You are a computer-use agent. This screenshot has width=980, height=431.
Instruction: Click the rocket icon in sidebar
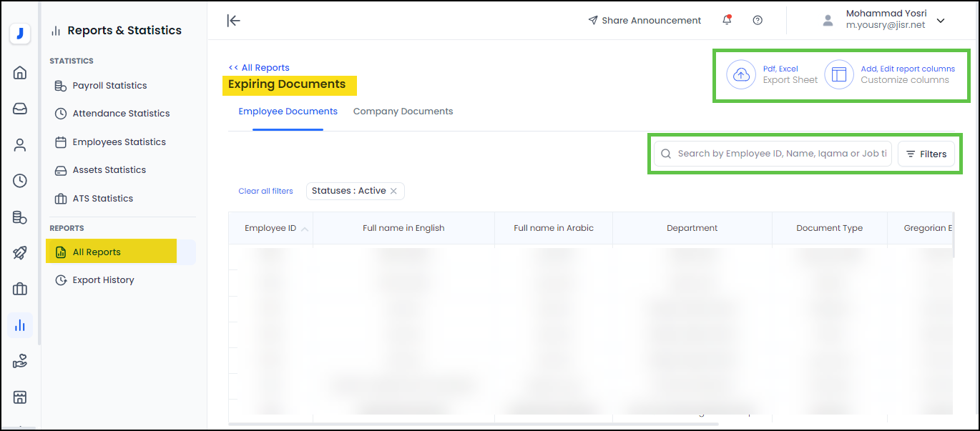20,253
